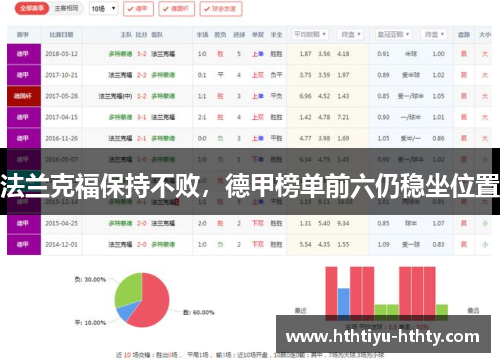Click odds value 5.54 in 2014-12-01 row
Image resolution: width=500 pixels, height=362 pixels.
click(305, 244)
